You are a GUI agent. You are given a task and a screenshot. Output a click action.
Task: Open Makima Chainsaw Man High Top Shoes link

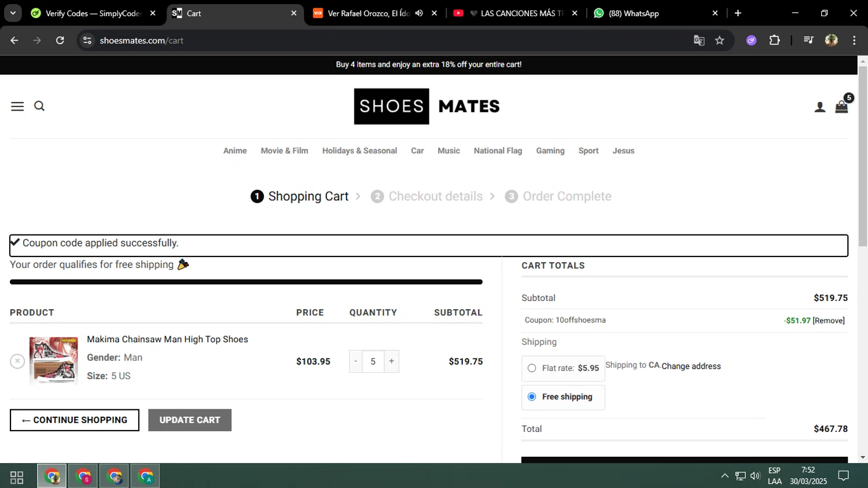coord(167,339)
